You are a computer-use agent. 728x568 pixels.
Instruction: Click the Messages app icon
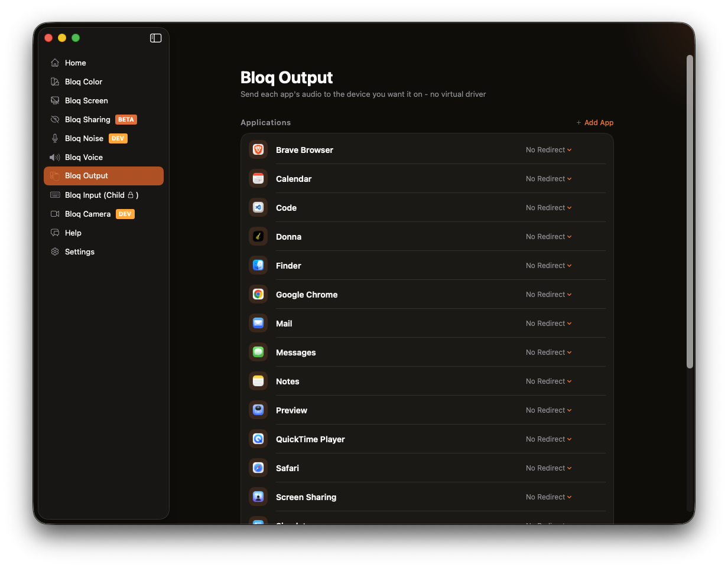coord(258,352)
